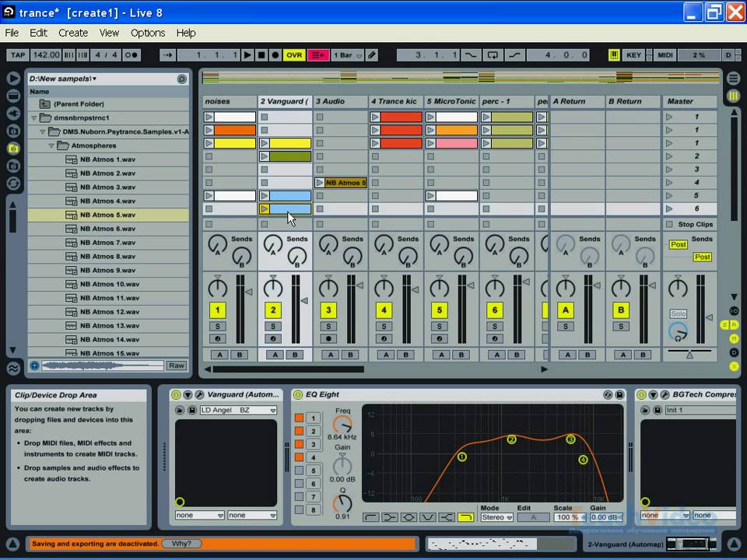Viewport: 747px width, 560px height.
Task: Click Master Solo preview button
Action: (679, 313)
